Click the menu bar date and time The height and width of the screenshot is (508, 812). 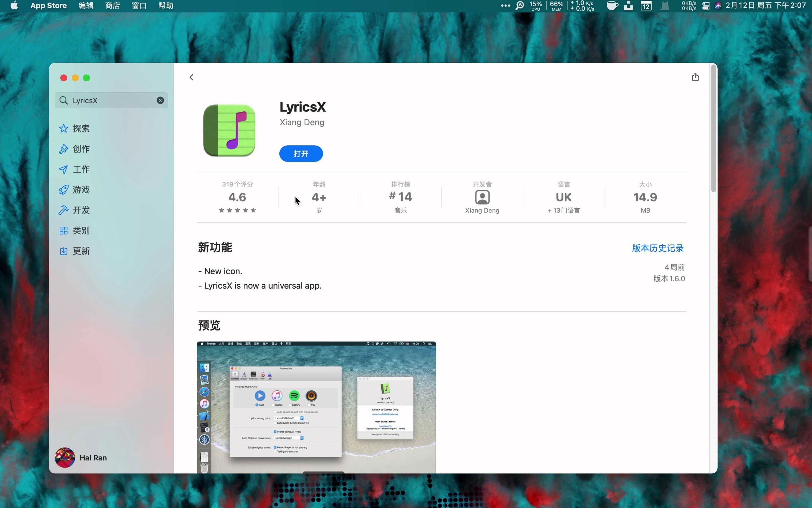click(766, 5)
